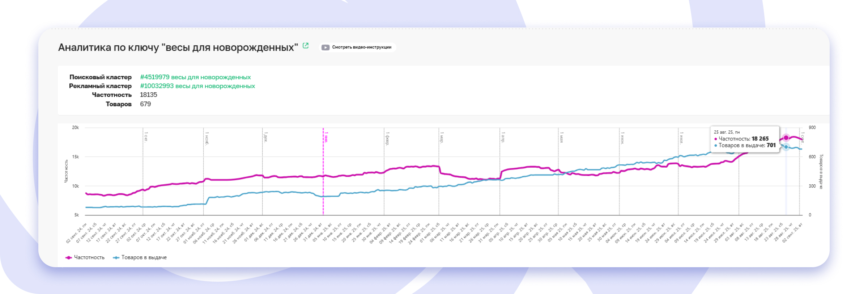The height and width of the screenshot is (294, 868).
Task: Click the 5k left axis label
Action: (76, 215)
